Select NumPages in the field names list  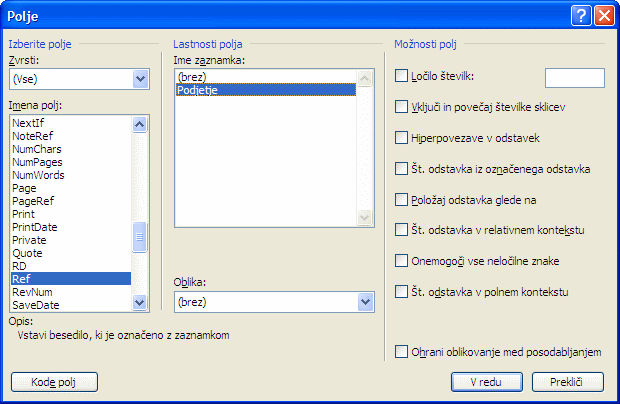tap(37, 162)
